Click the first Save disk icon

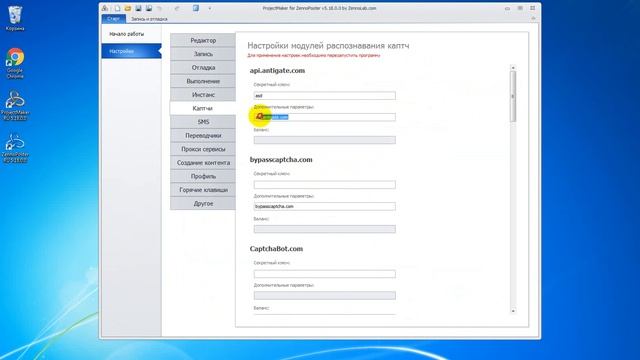tap(138, 8)
